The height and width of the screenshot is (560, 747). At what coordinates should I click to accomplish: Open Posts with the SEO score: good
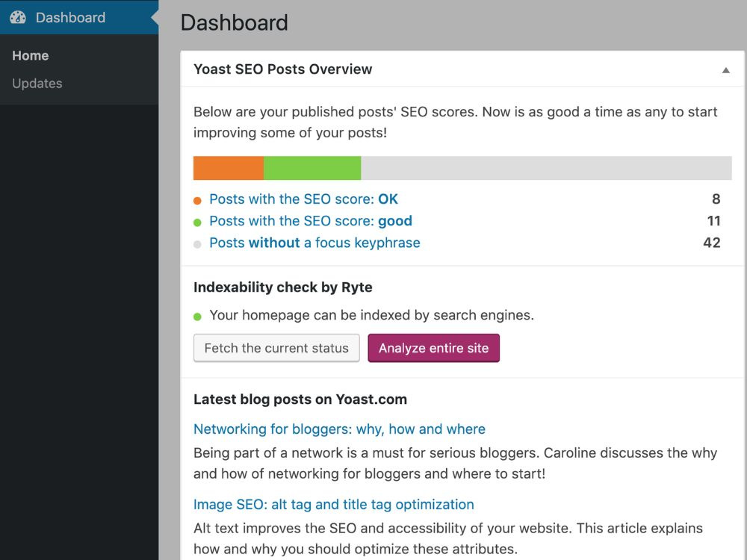[311, 221]
